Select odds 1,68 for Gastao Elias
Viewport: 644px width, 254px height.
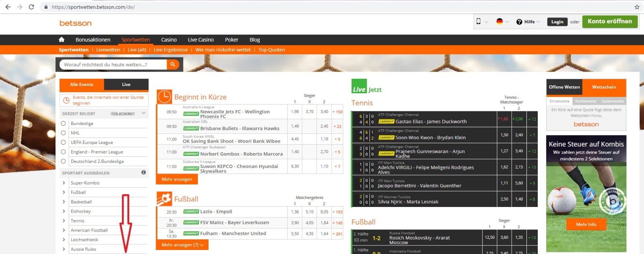tap(504, 119)
